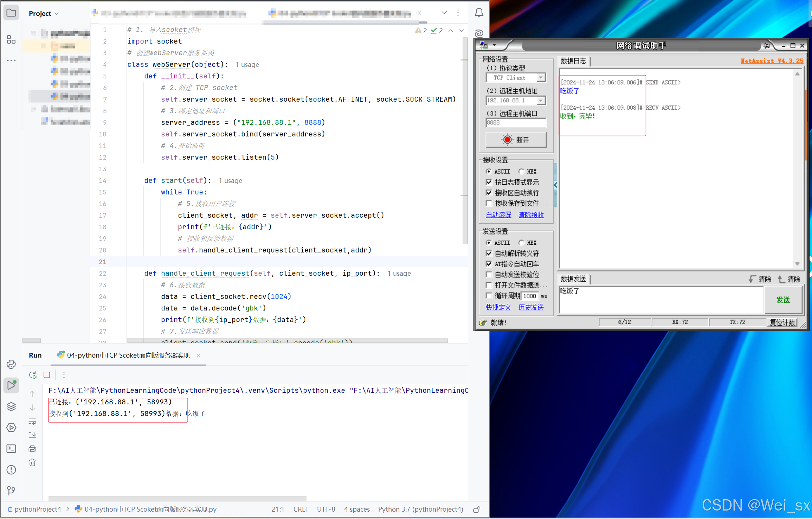Open the Services tool window

click(11, 428)
